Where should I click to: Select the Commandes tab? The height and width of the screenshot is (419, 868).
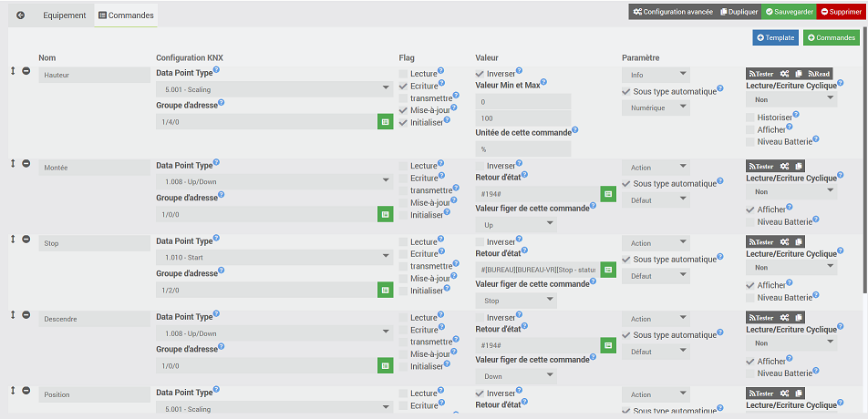tap(126, 15)
